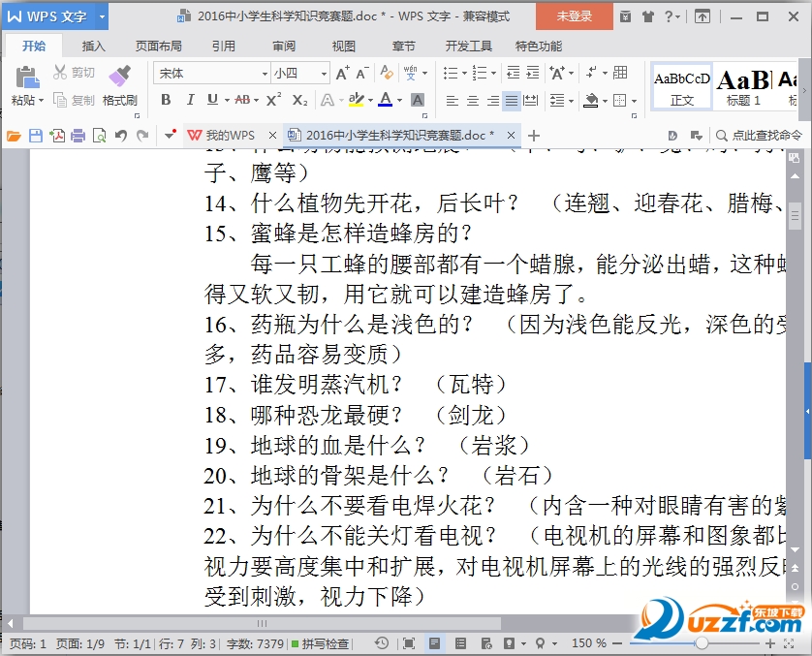Select the Format Painter (格式刷) brush

[x=119, y=76]
